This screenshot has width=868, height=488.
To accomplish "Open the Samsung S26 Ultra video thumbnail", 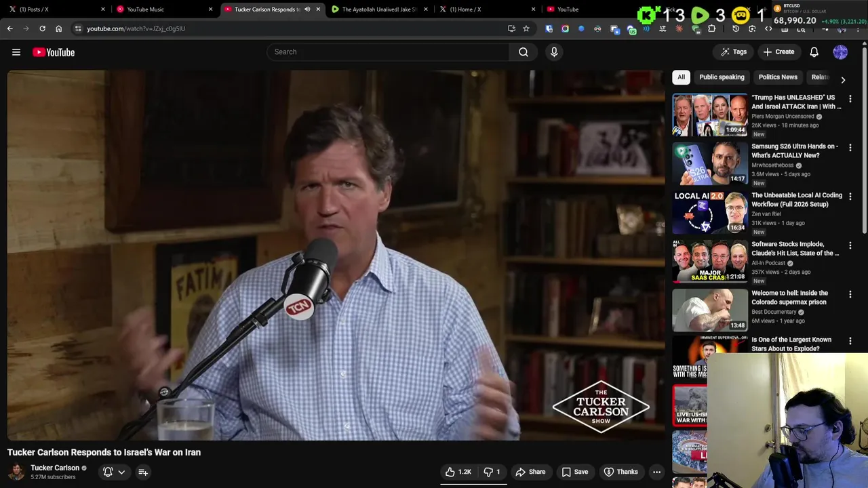I will coord(710,164).
